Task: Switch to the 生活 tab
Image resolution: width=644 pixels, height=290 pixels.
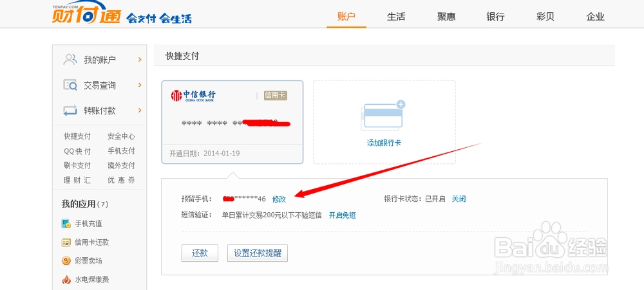Action: pyautogui.click(x=396, y=17)
